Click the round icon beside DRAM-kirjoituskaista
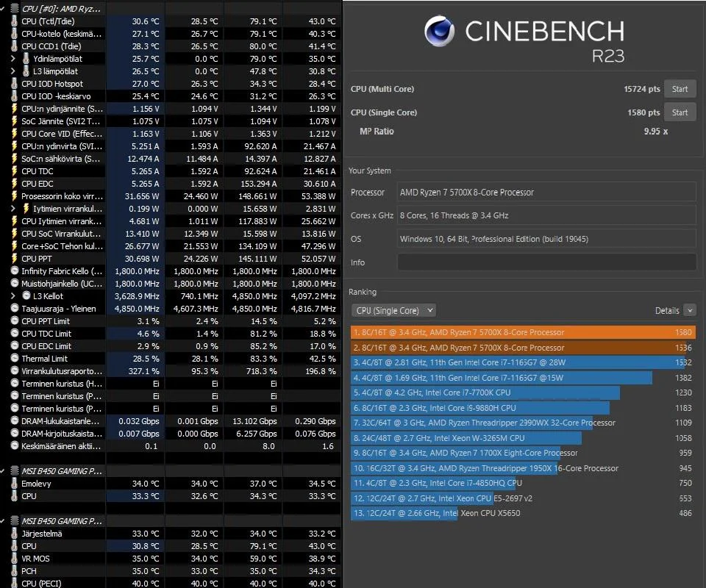Image resolution: width=706 pixels, height=588 pixels. [15, 433]
